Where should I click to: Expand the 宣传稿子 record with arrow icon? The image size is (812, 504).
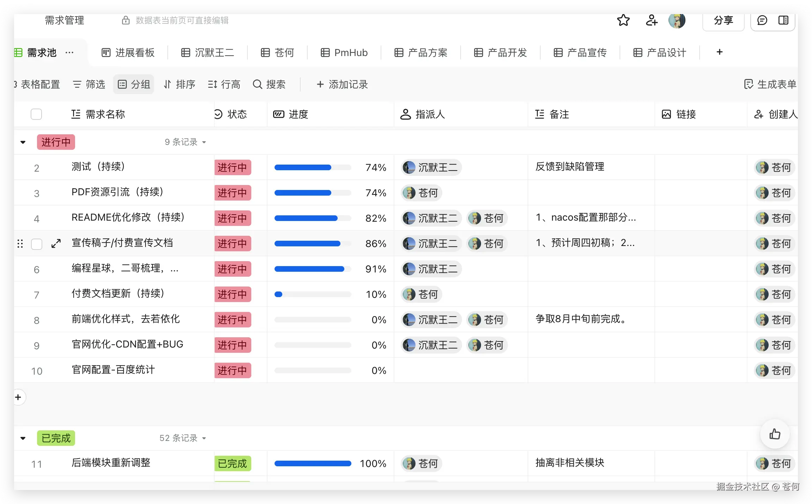click(x=56, y=244)
